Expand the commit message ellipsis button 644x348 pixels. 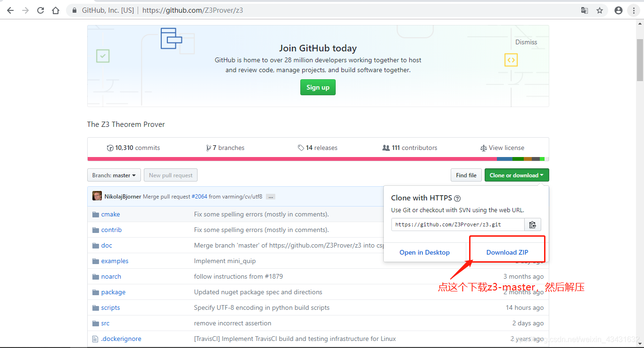pyautogui.click(x=271, y=197)
